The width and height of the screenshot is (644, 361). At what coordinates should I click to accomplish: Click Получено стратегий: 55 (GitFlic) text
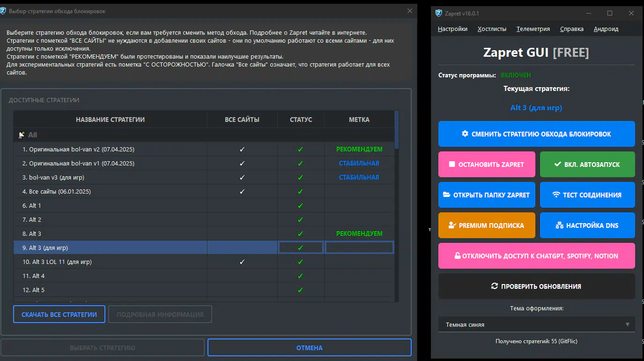tap(536, 341)
